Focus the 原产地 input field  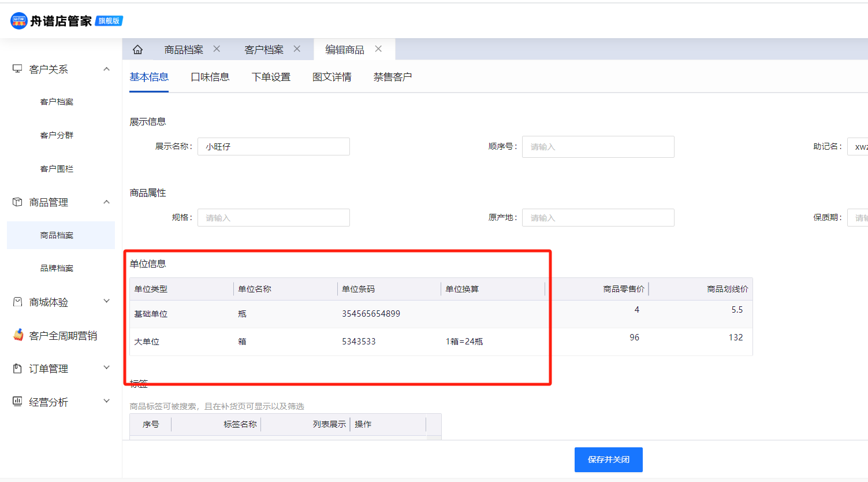[598, 218]
